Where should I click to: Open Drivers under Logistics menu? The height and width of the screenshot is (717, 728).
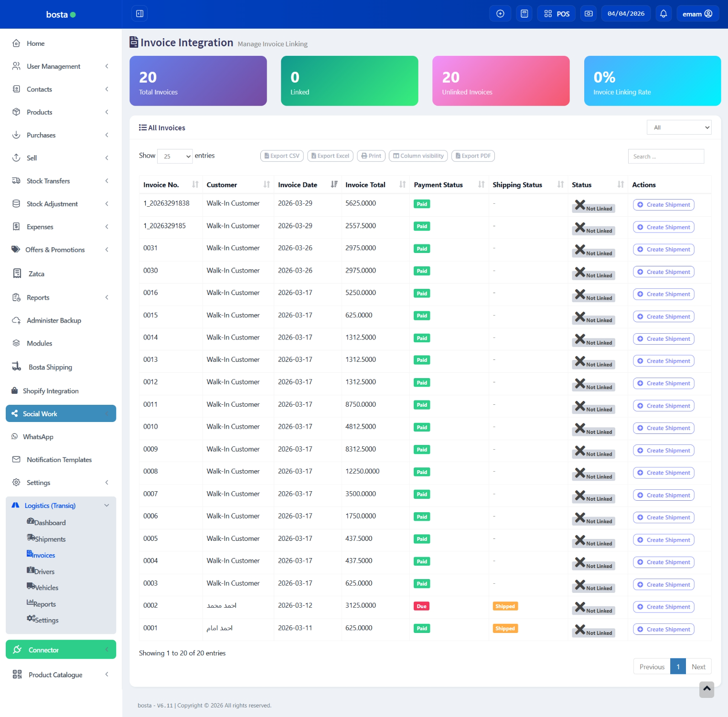point(44,571)
